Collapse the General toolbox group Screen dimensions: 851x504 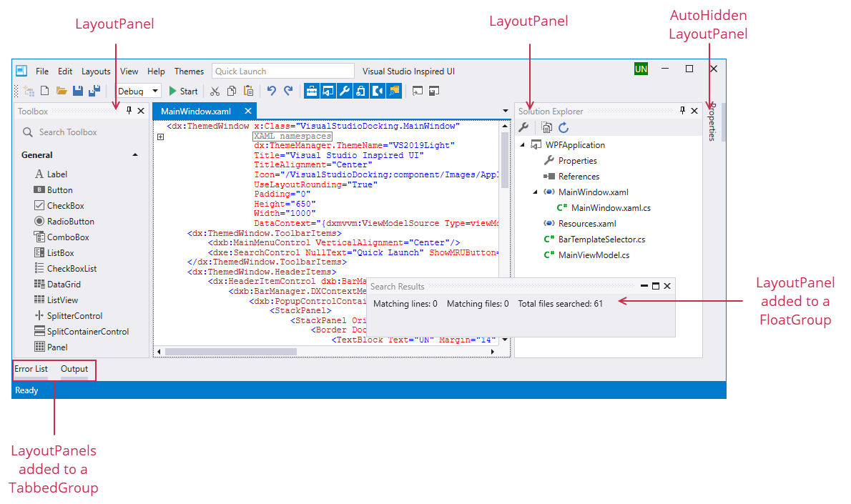pos(135,154)
